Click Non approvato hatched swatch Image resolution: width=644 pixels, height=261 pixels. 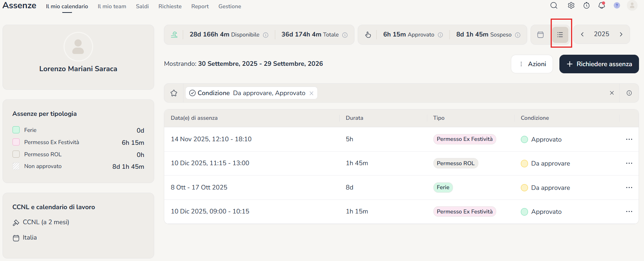[x=16, y=166]
